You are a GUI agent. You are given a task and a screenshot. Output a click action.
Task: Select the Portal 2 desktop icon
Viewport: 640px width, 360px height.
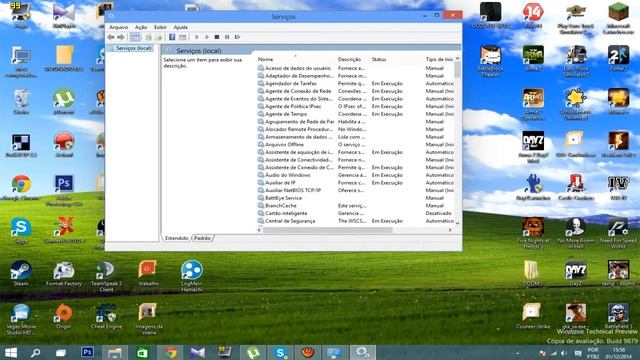618,58
